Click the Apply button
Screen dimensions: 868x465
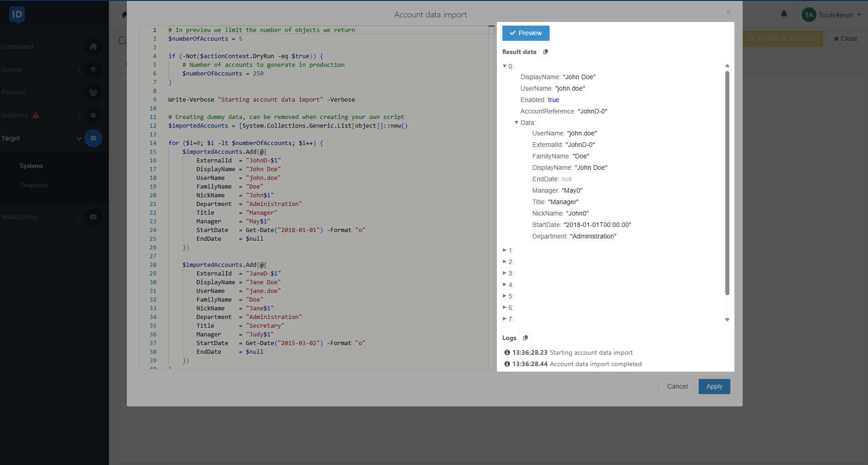(x=714, y=386)
